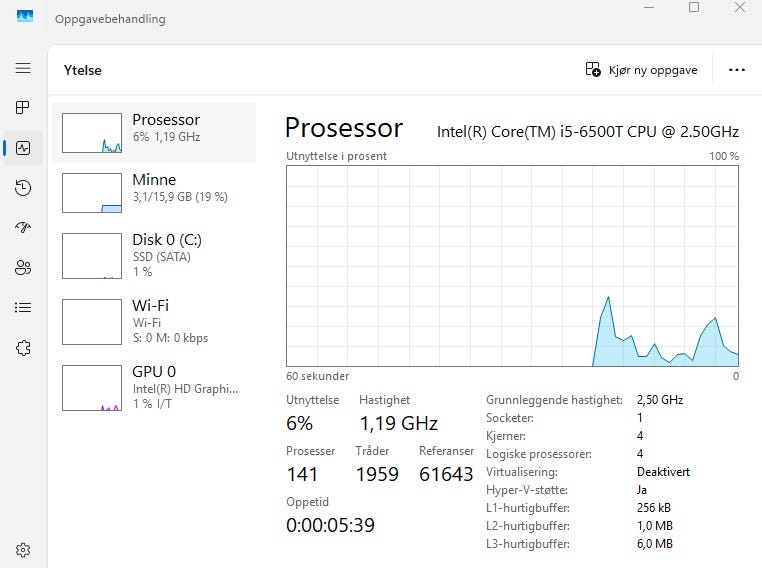Screen dimensions: 762x568
Task: Click the Disk 0 mini graph thumbnail
Action: tap(92, 256)
